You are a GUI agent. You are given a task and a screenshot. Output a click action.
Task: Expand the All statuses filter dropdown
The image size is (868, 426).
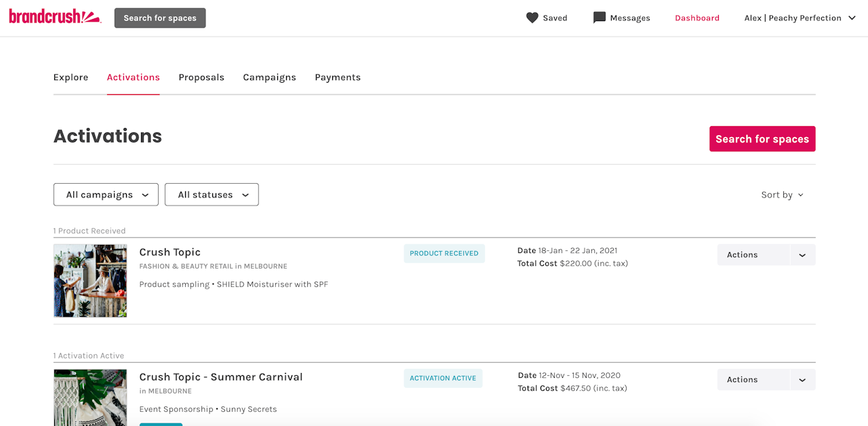pyautogui.click(x=212, y=195)
